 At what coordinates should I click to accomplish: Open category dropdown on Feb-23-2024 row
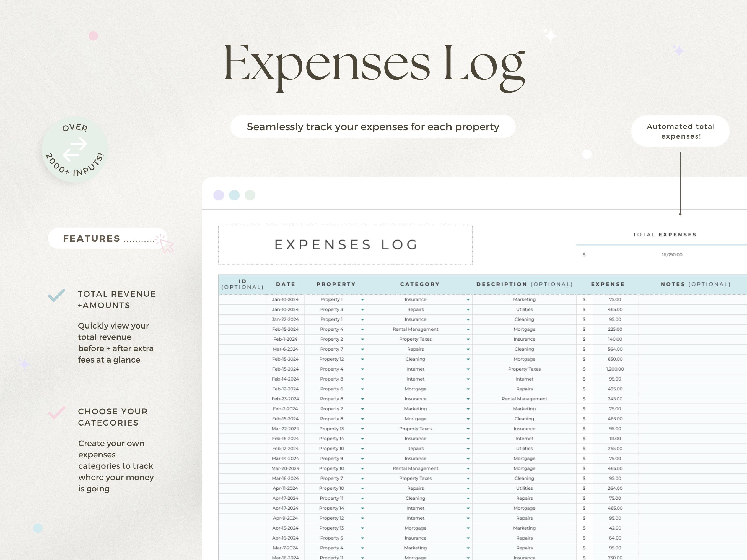[x=468, y=399]
